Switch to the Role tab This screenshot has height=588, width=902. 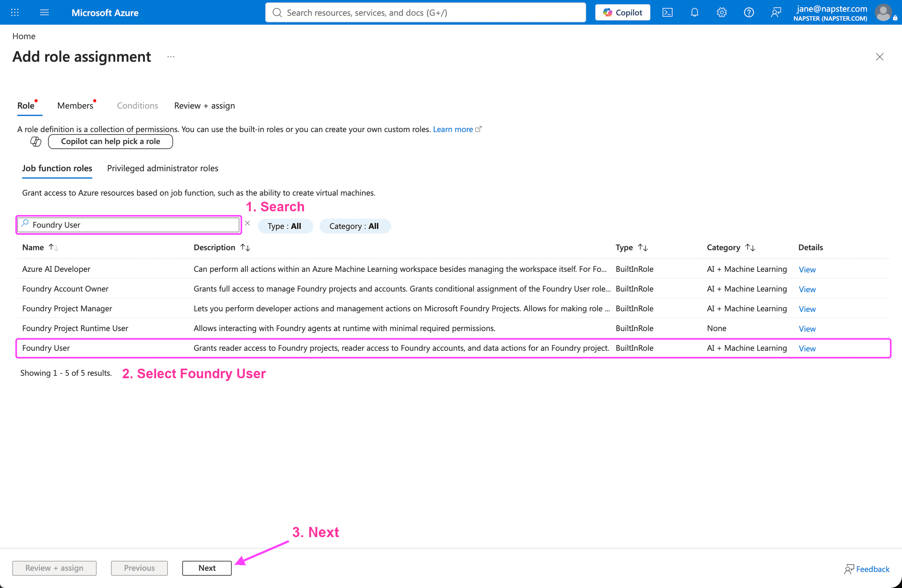click(26, 106)
